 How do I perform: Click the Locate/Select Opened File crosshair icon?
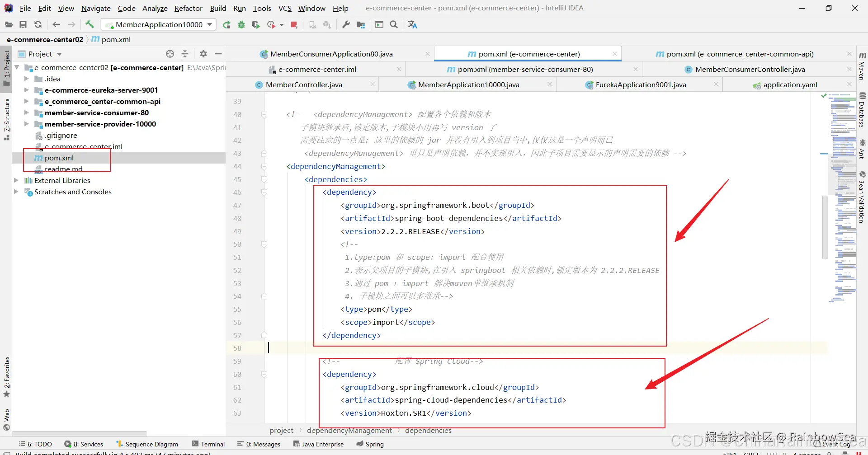pyautogui.click(x=170, y=54)
